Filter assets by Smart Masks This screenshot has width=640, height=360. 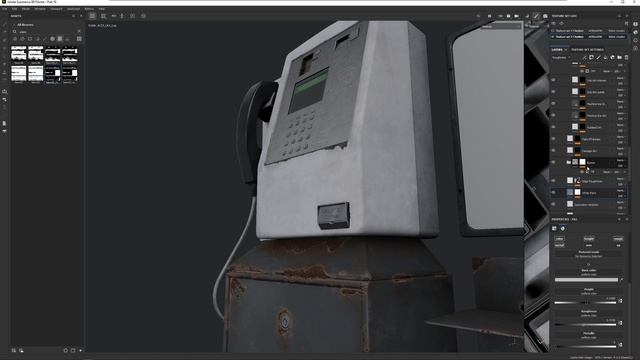[x=30, y=39]
